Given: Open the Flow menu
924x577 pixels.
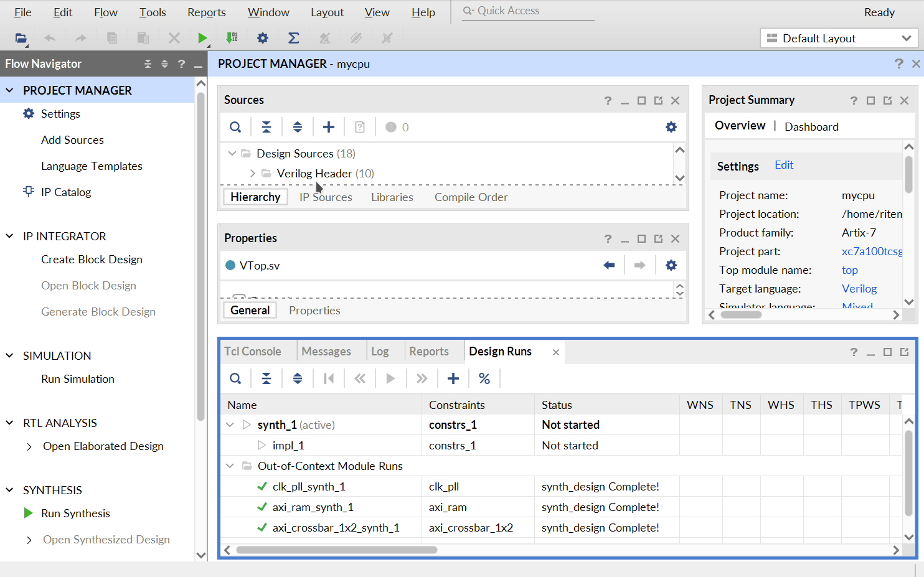Looking at the screenshot, I should pyautogui.click(x=106, y=12).
